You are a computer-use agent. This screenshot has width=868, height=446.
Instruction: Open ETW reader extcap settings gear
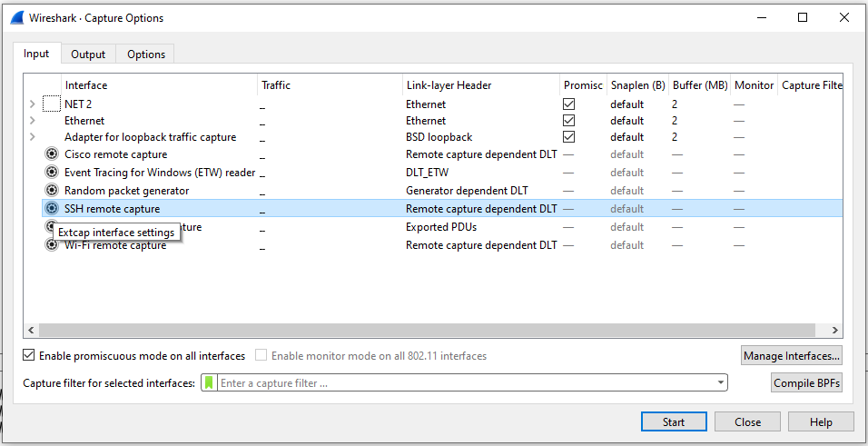(52, 173)
